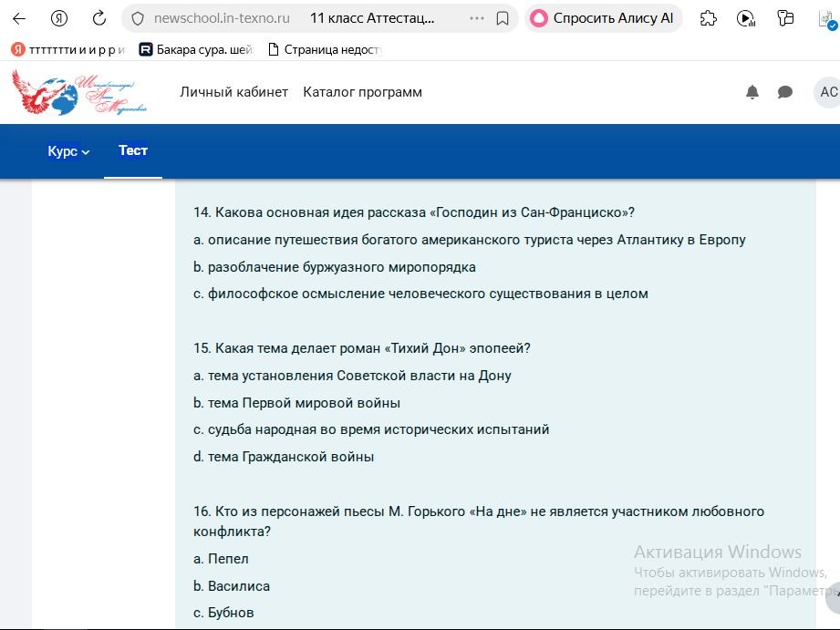
Task: Switch to the Тест tab
Action: [133, 150]
